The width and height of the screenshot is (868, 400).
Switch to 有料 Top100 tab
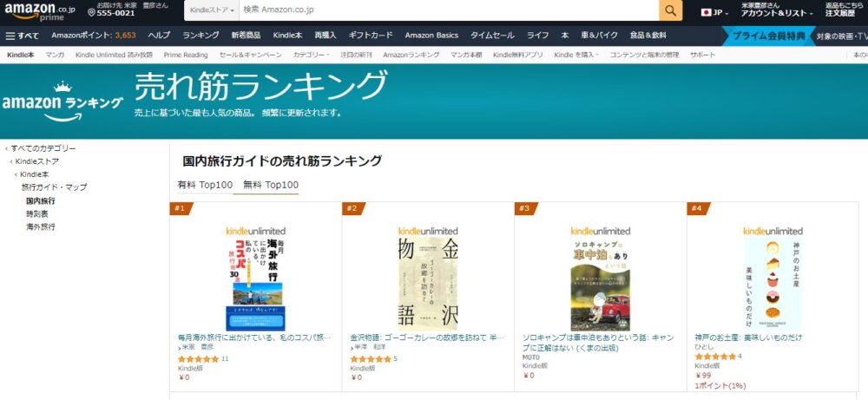(x=205, y=185)
